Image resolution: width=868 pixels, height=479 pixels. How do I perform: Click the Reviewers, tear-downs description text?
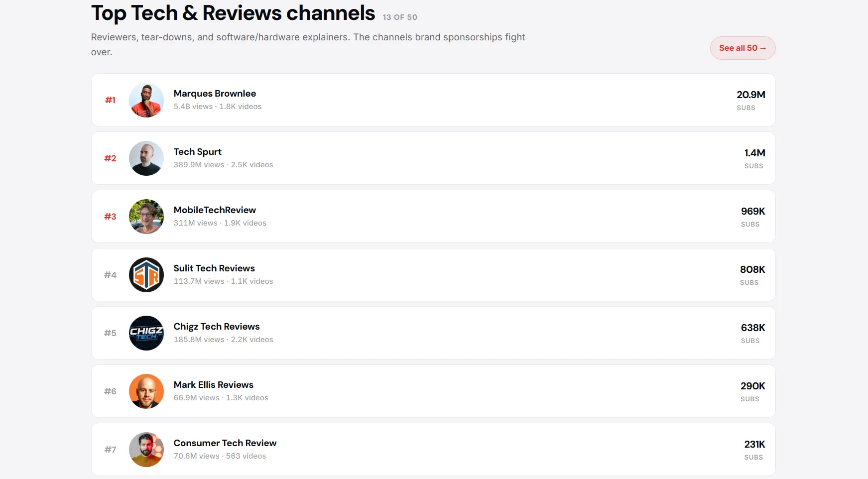(308, 44)
